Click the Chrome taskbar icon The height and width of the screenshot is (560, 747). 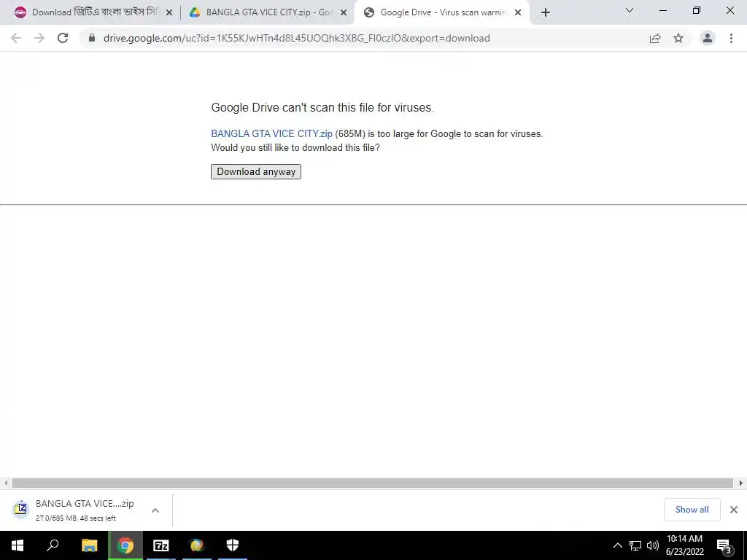125,545
